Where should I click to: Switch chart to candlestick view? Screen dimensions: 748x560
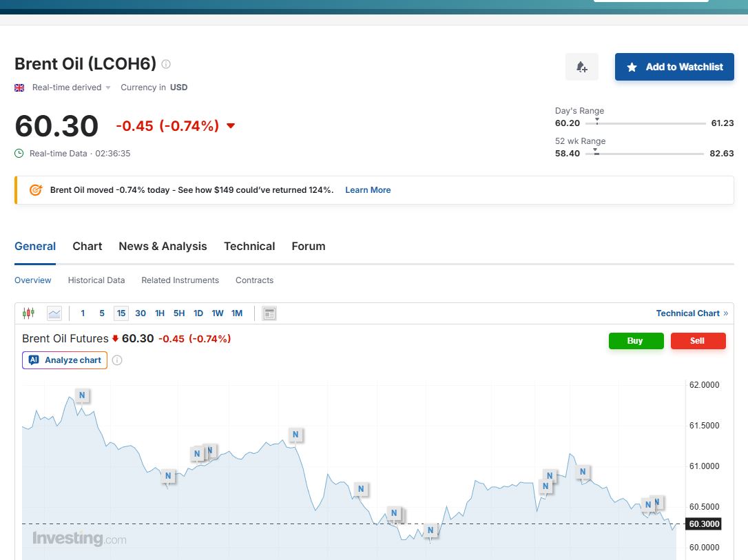coord(28,313)
